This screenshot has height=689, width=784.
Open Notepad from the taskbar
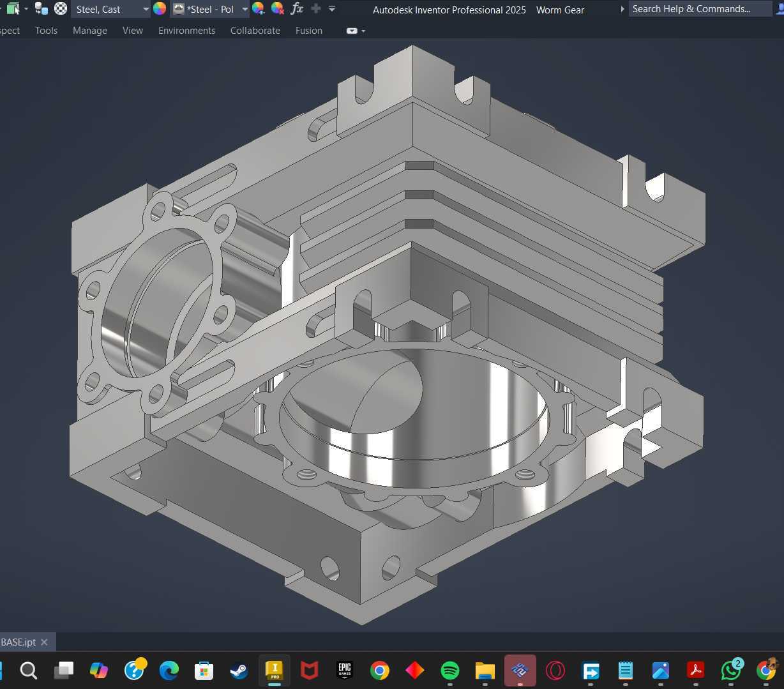tap(626, 670)
